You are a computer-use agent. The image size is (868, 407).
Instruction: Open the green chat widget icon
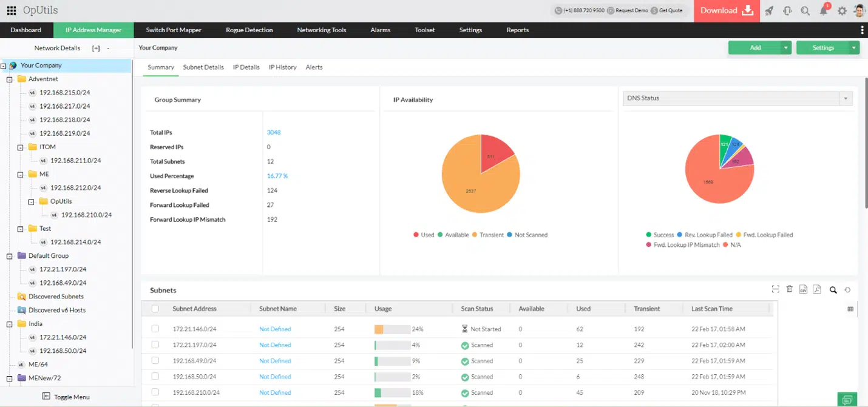pyautogui.click(x=847, y=399)
